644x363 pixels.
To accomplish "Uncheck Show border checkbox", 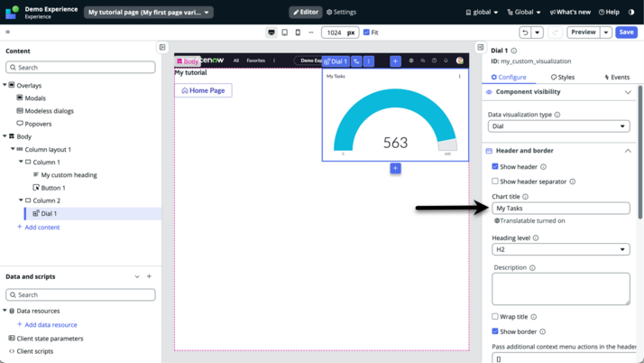I will point(495,331).
